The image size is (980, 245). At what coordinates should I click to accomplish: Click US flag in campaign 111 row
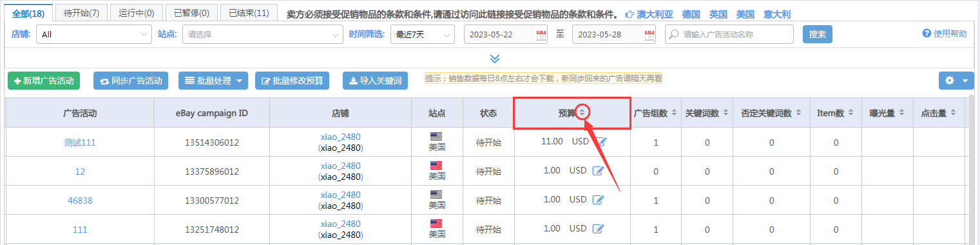coord(437,223)
